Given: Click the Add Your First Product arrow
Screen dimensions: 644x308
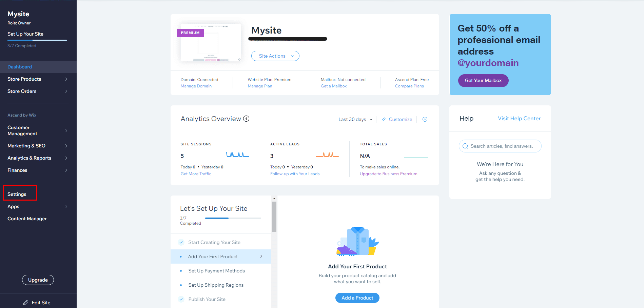Looking at the screenshot, I should pos(261,256).
